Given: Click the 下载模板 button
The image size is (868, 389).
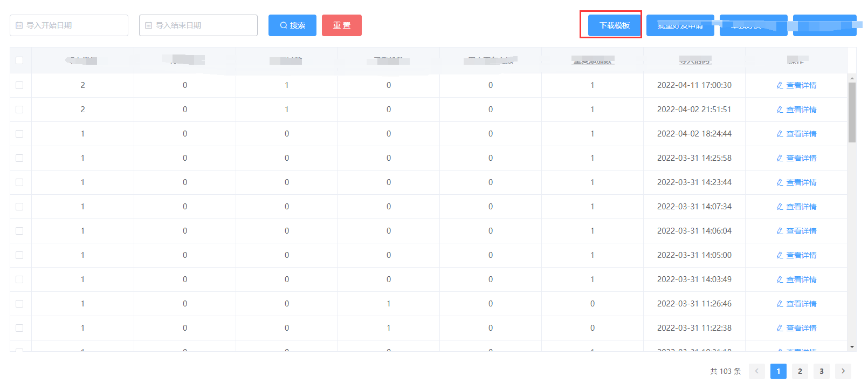Looking at the screenshot, I should pos(615,25).
